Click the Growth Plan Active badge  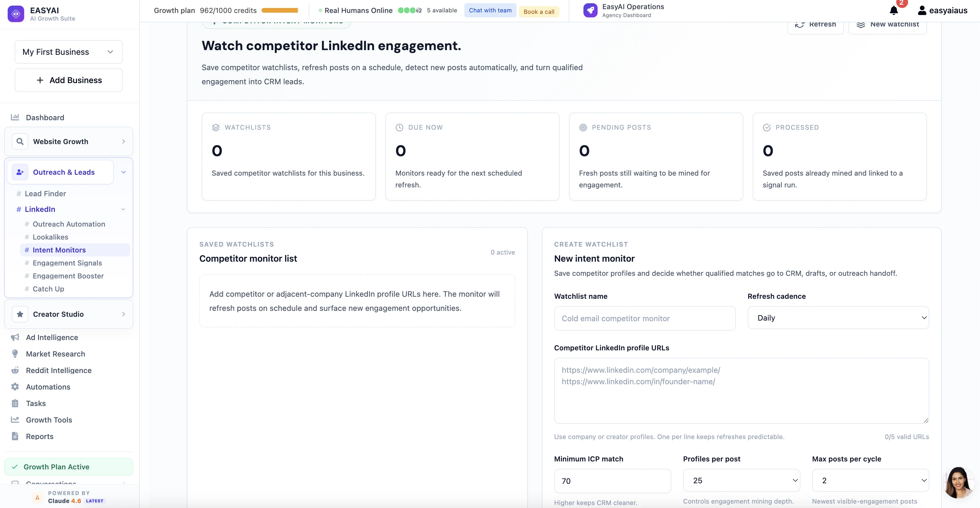pyautogui.click(x=68, y=466)
